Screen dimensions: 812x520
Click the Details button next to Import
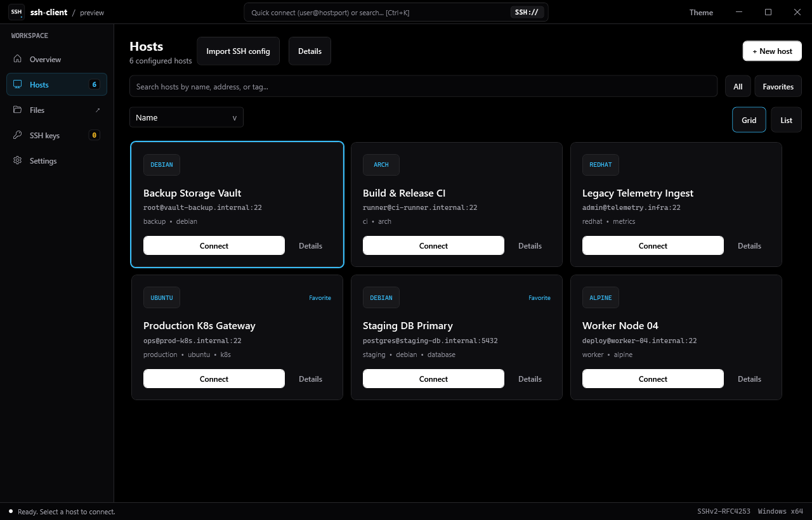310,51
